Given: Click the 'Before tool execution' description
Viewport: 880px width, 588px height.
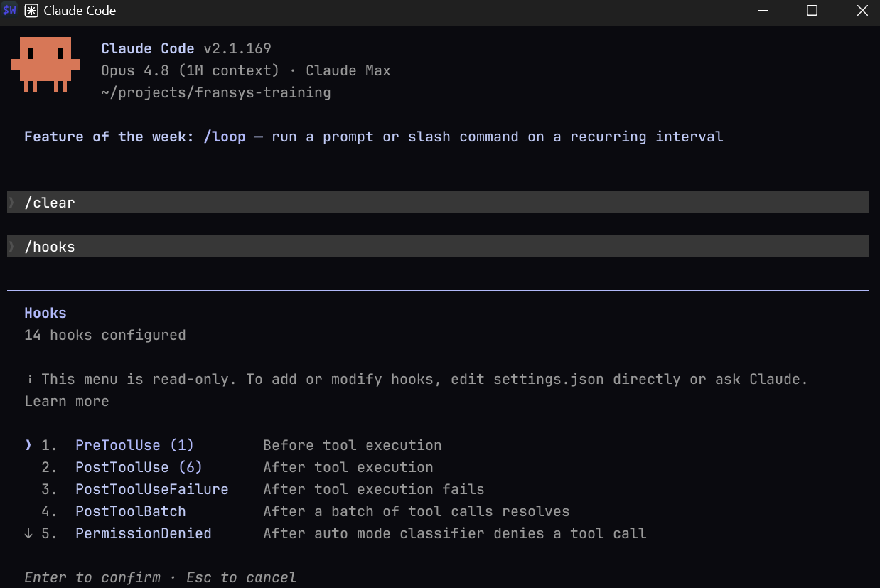Looking at the screenshot, I should tap(353, 445).
